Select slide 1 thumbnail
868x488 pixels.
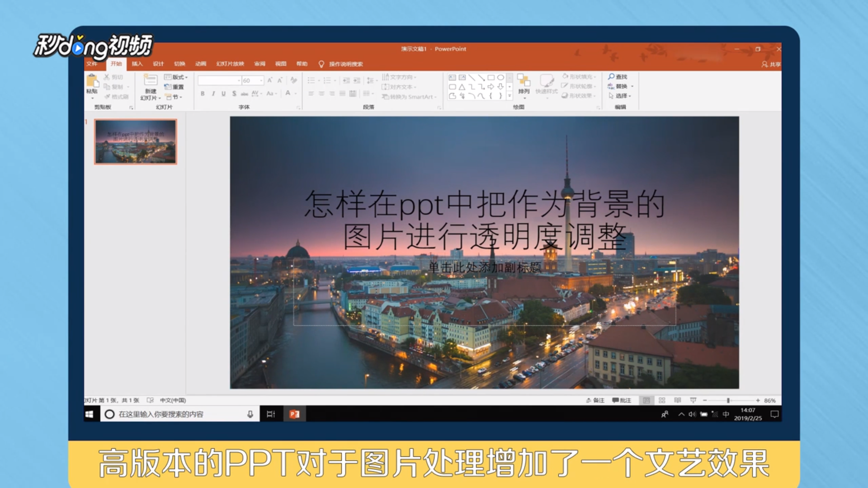(136, 141)
